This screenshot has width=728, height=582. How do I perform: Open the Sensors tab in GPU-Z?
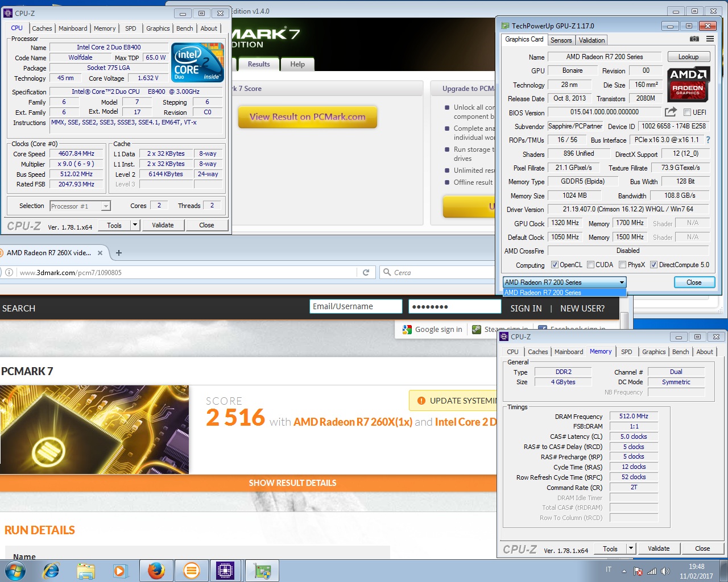tap(561, 40)
